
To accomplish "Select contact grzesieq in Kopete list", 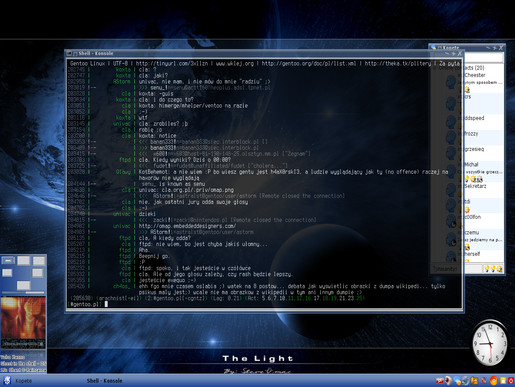I will (474, 149).
